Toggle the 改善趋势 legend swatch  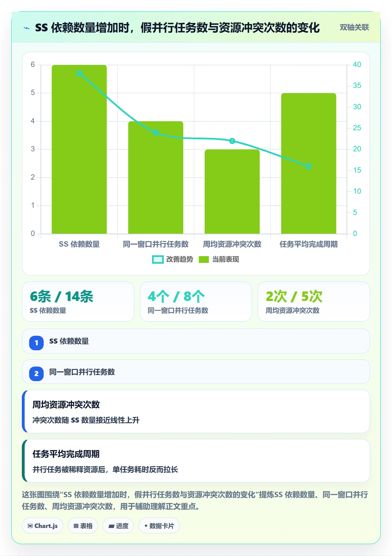[158, 260]
